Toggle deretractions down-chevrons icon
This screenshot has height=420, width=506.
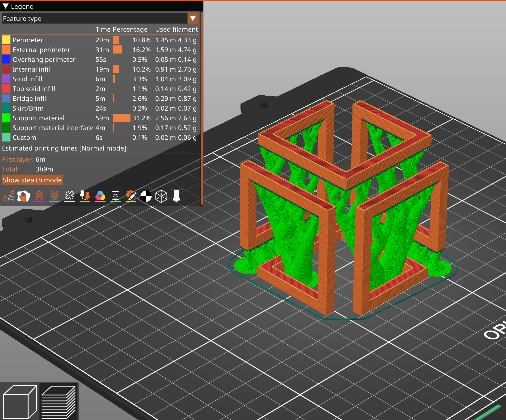(54, 196)
